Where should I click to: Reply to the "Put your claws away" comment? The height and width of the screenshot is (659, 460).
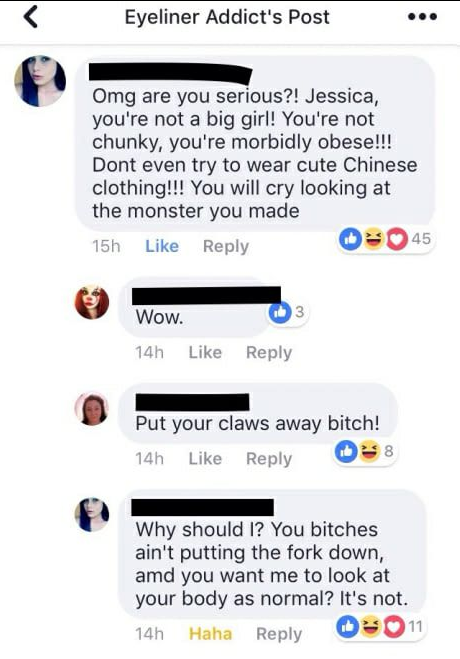pos(269,459)
